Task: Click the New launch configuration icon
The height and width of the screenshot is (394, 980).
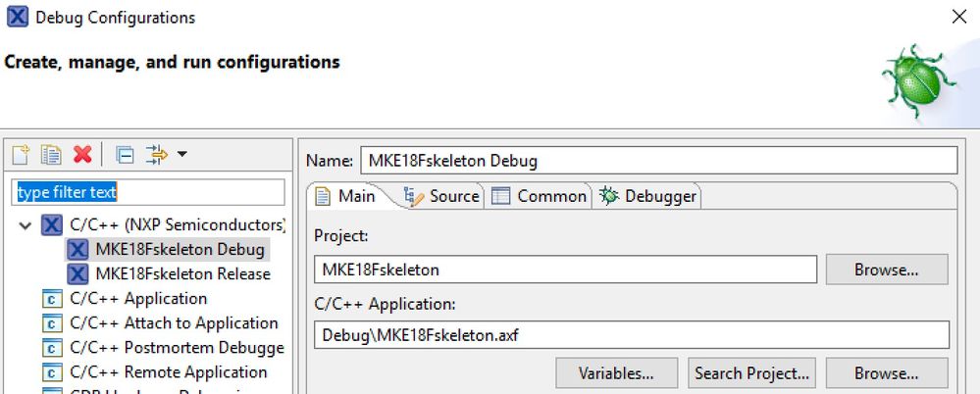Action: 22,155
